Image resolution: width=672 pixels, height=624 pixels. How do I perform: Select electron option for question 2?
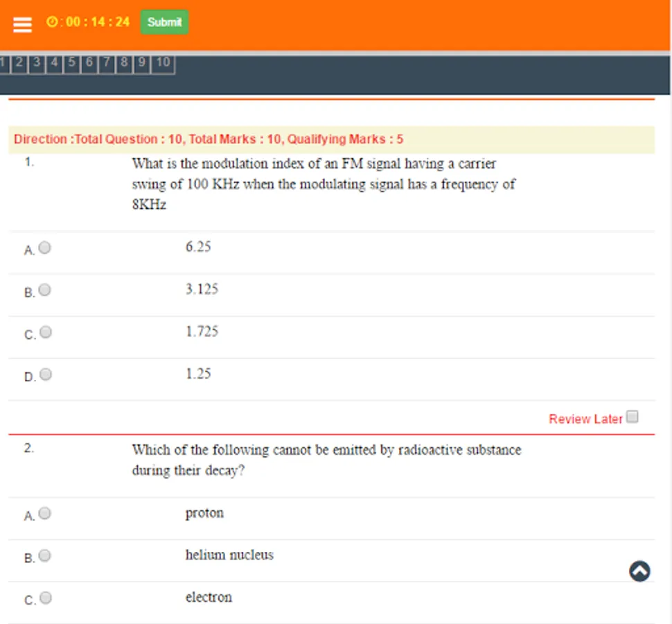pos(45,597)
